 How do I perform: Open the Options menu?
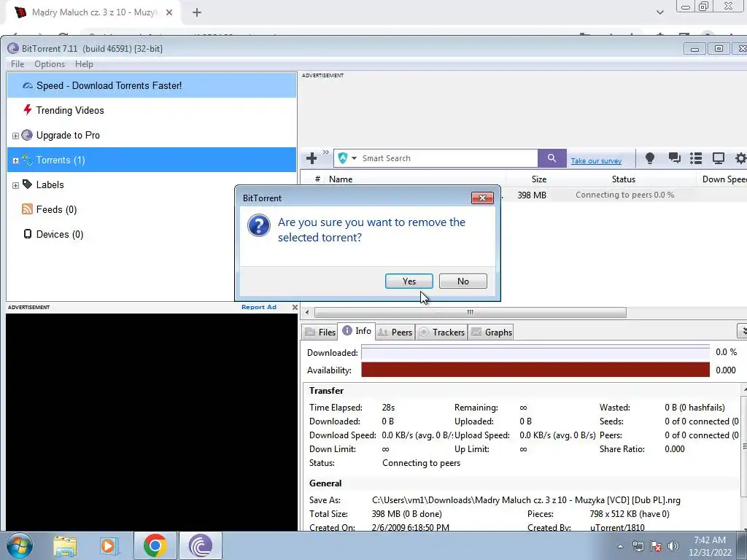click(50, 64)
